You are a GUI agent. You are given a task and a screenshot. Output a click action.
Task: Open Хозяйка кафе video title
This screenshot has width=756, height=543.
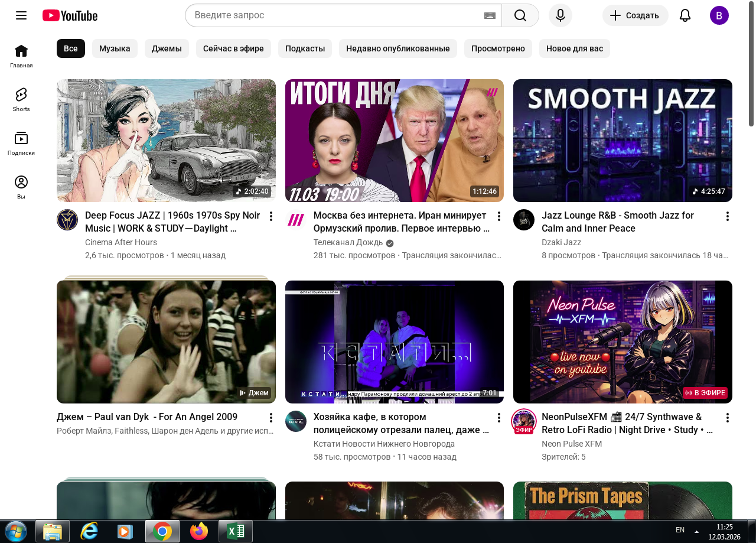tap(402, 423)
